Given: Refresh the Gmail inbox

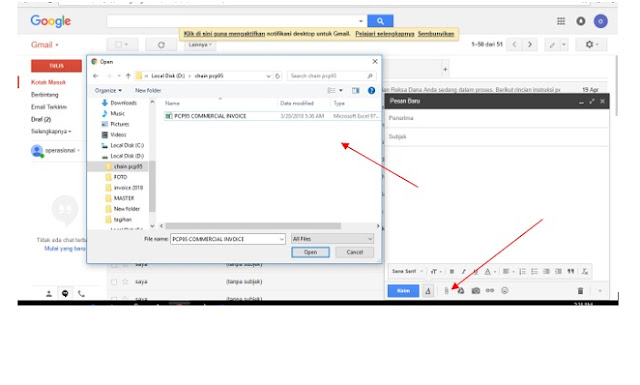Looking at the screenshot, I should coord(161,45).
